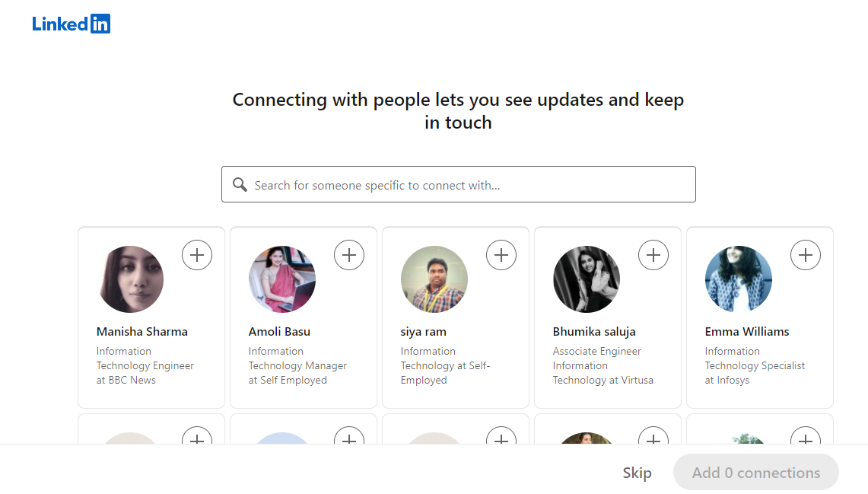Click the plus icon on Bhumika saluja's card

653,255
